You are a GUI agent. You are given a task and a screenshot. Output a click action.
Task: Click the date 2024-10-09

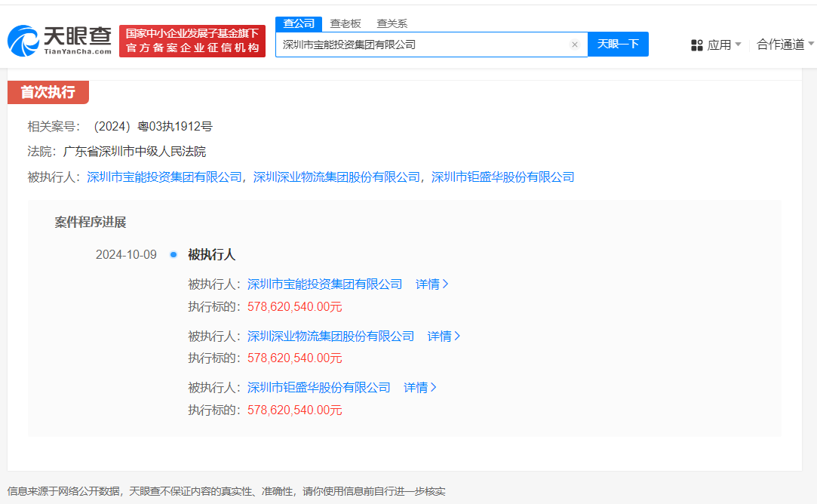coord(126,255)
